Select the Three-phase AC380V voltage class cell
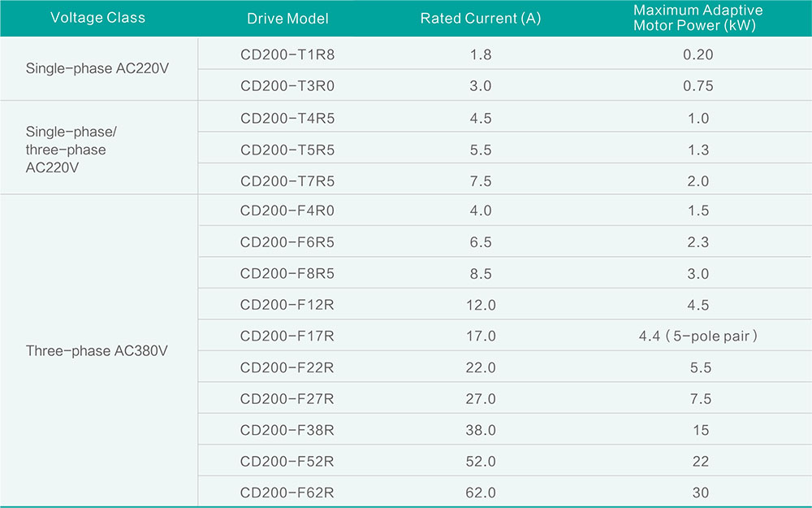The image size is (812, 508). [x=97, y=351]
